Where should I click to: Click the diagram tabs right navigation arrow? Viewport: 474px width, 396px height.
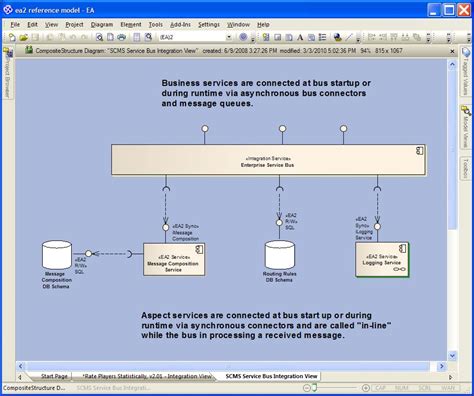[x=451, y=377]
